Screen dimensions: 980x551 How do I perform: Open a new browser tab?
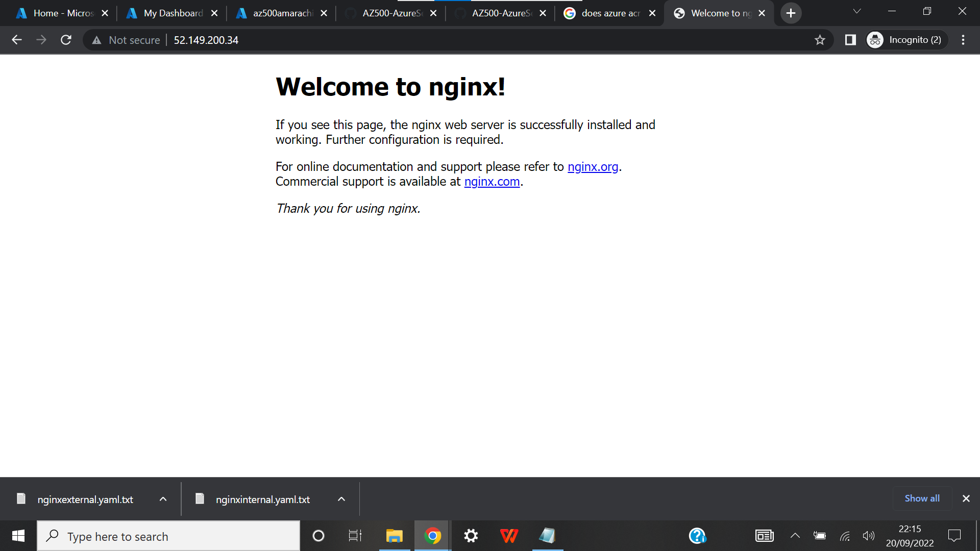coord(790,13)
